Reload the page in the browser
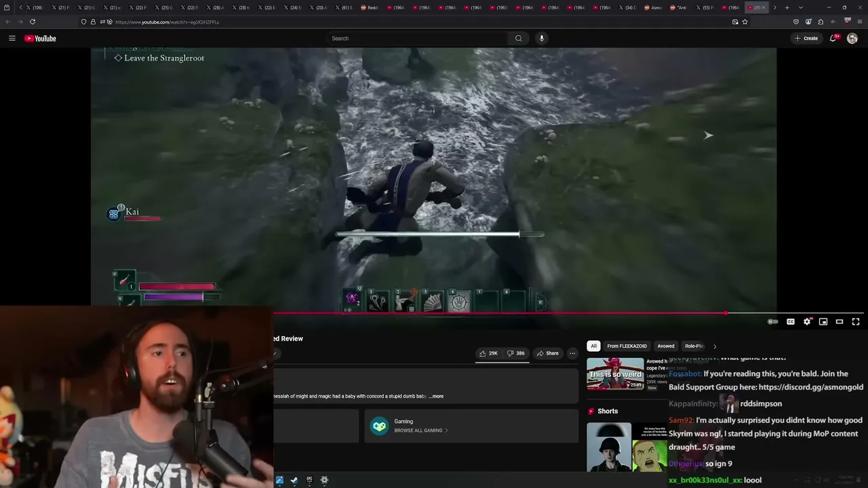This screenshot has width=868, height=488. coord(33,22)
